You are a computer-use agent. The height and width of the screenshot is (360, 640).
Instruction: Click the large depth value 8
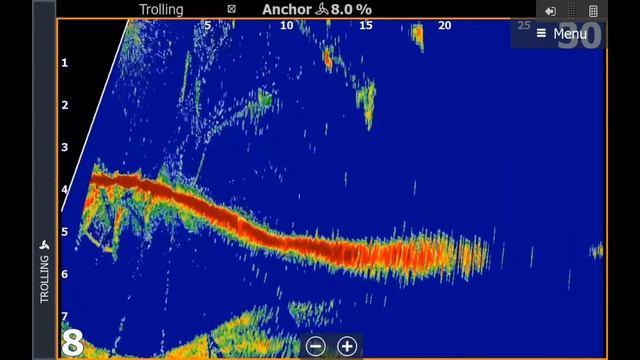(73, 343)
